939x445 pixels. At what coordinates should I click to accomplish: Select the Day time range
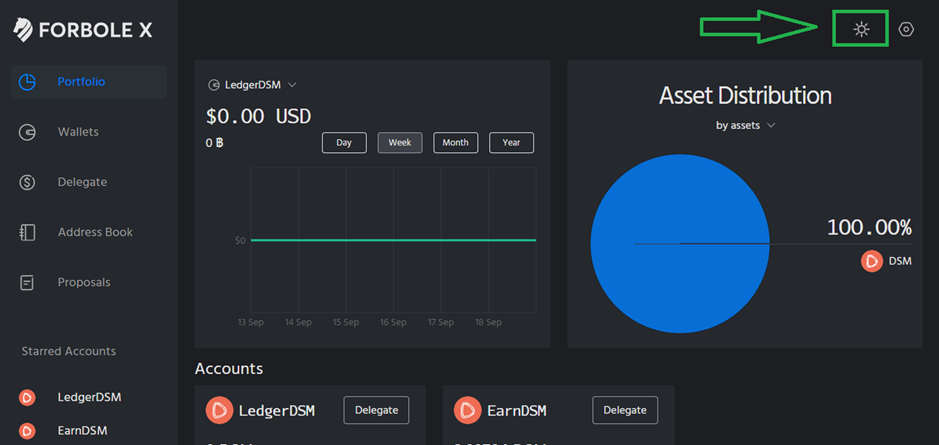(344, 143)
